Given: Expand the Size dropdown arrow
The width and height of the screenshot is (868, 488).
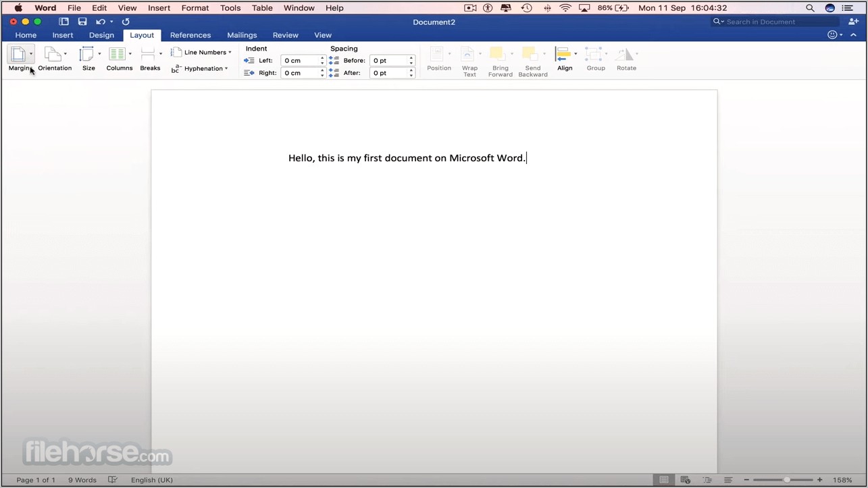Looking at the screenshot, I should [x=99, y=54].
